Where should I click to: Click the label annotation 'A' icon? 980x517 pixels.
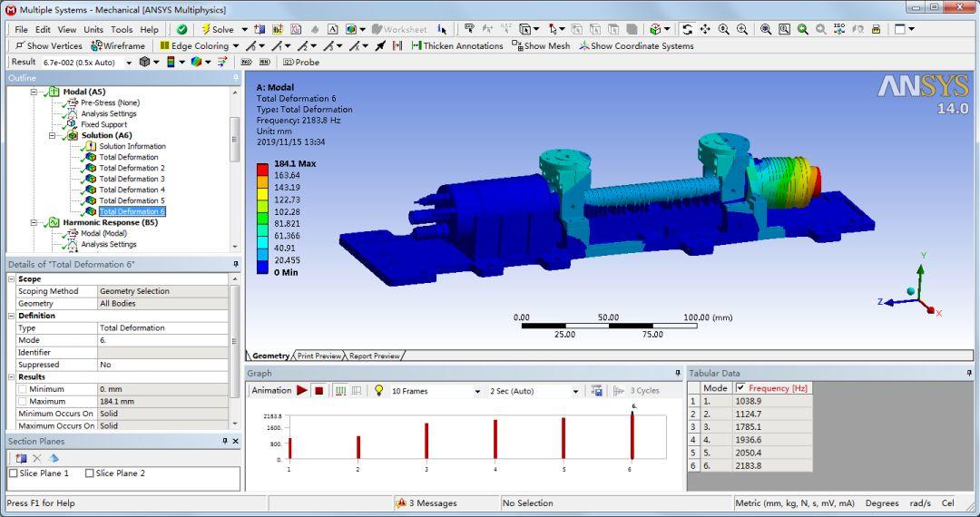click(332, 29)
